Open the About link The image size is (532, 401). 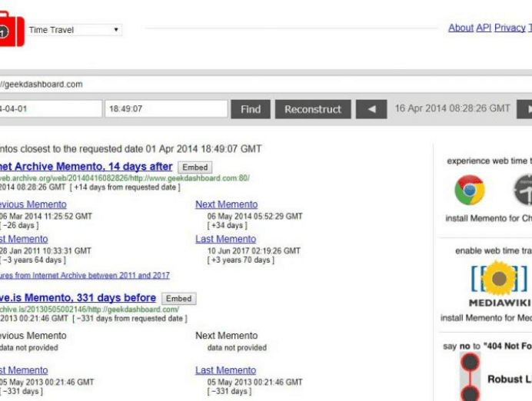461,28
